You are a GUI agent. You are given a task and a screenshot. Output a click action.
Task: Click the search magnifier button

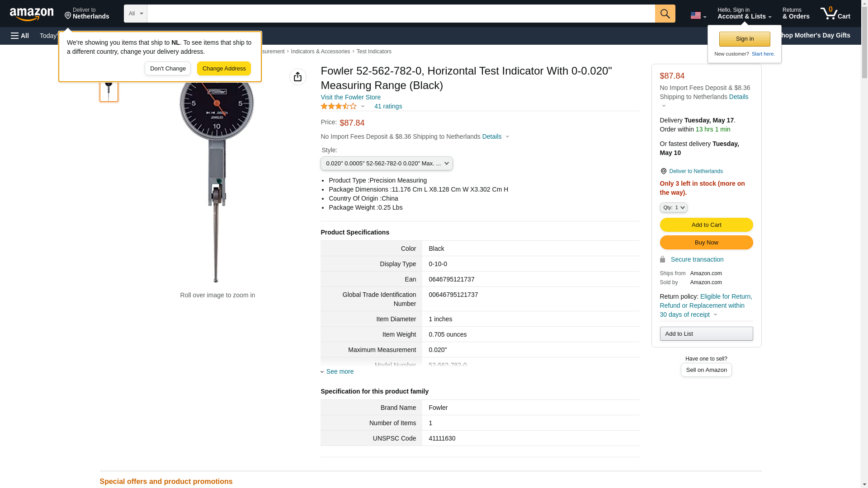(665, 14)
